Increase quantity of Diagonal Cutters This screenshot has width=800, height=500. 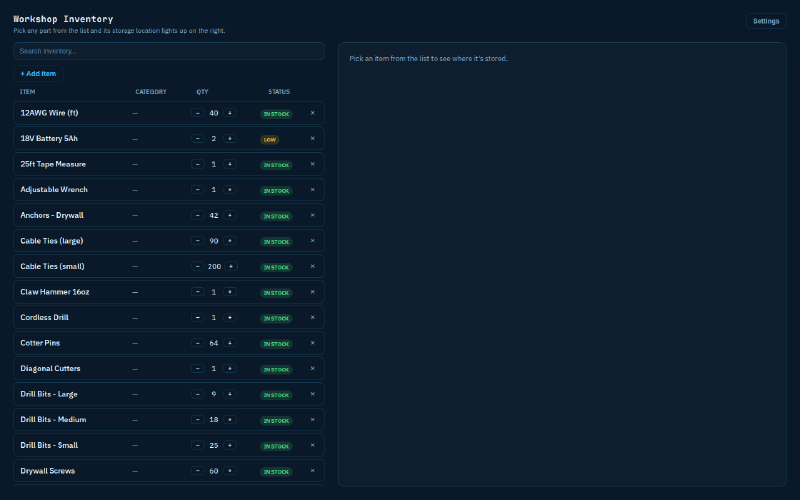pos(230,368)
